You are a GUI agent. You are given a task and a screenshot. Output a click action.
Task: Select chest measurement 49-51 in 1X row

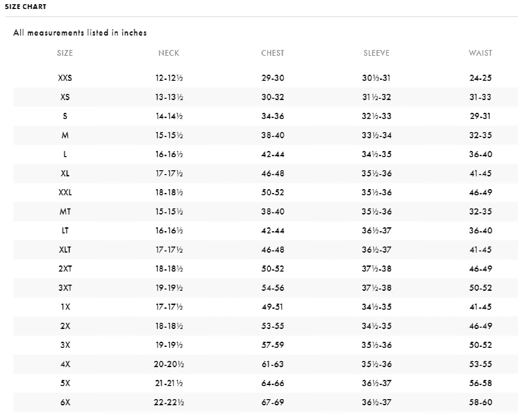[272, 307]
